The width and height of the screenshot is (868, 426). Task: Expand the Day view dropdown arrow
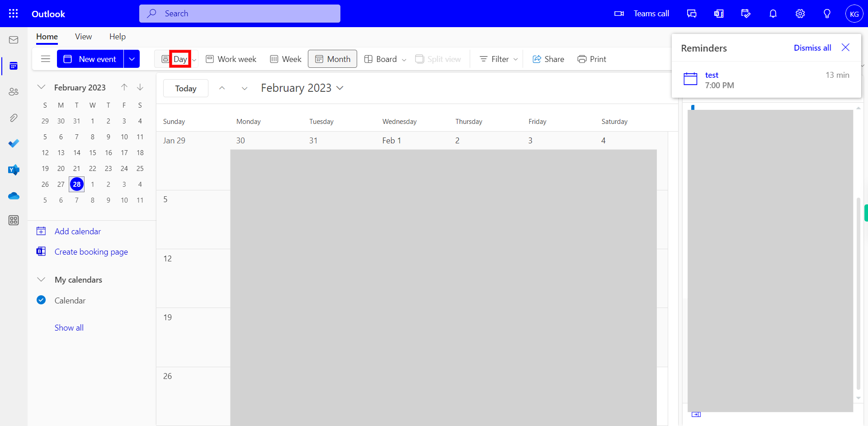(x=194, y=60)
